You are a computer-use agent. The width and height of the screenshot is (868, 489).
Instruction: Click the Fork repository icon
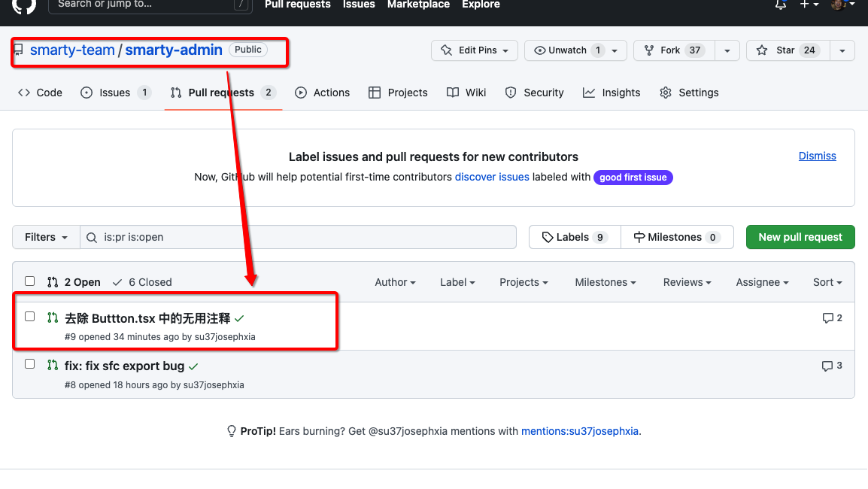point(648,50)
